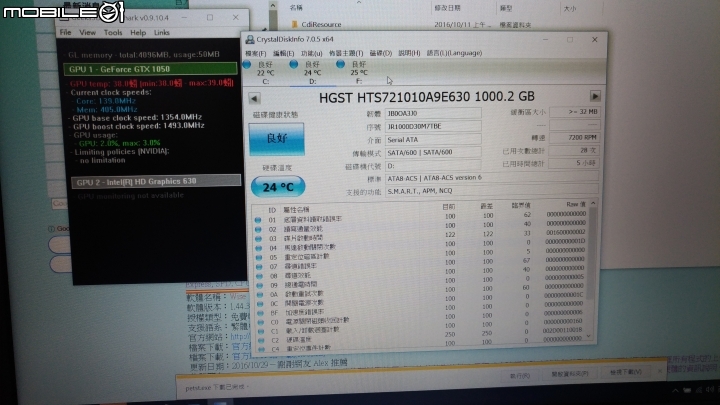Click the previous disk arrow in CrystalDiskInfo

pyautogui.click(x=254, y=98)
